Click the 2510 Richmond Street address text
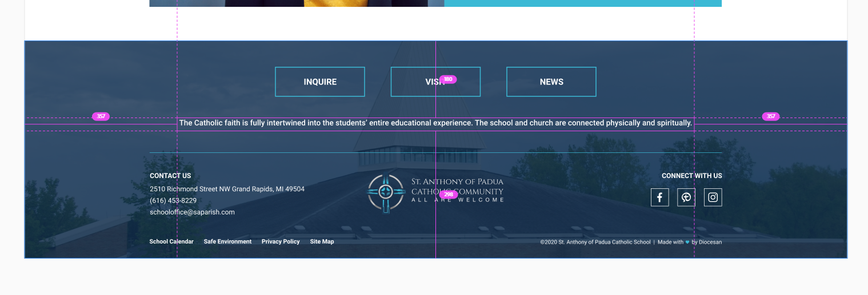Viewport: 868px width, 295px height. click(x=227, y=189)
